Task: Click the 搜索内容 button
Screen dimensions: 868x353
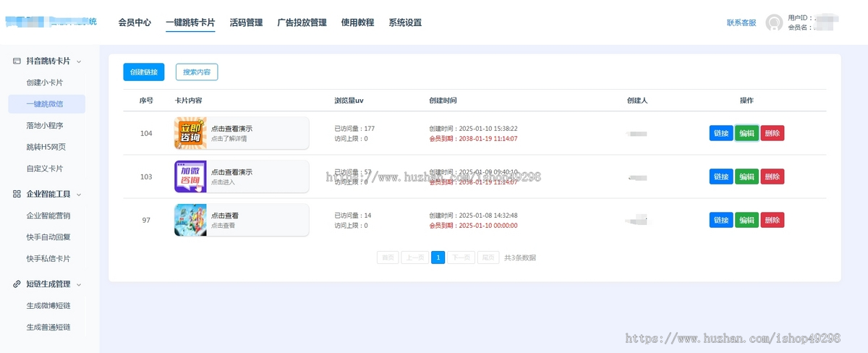Action: click(197, 72)
